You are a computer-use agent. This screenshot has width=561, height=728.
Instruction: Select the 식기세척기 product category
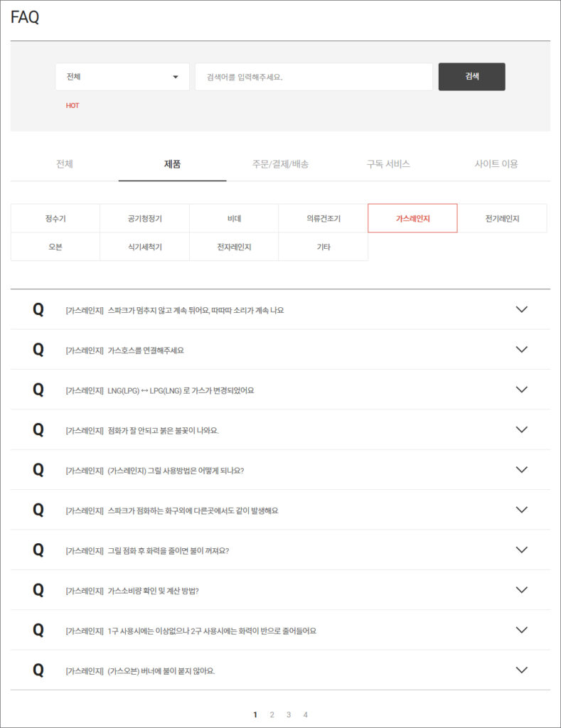144,247
